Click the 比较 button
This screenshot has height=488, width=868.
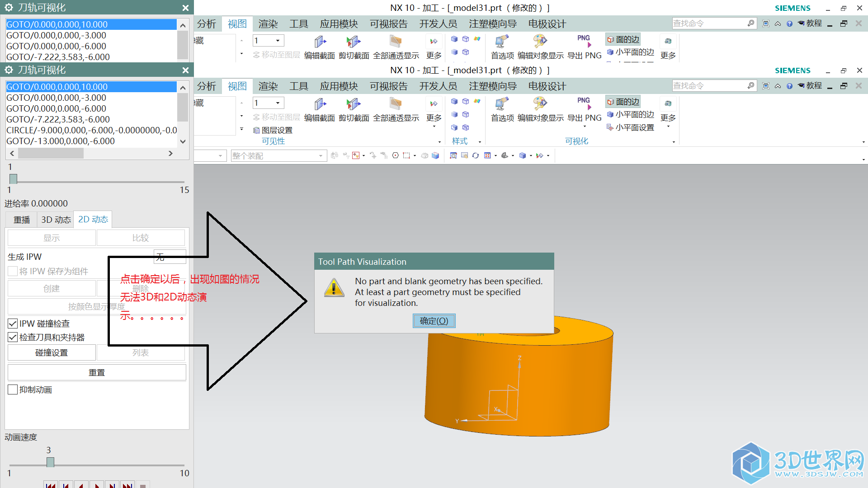click(x=141, y=238)
